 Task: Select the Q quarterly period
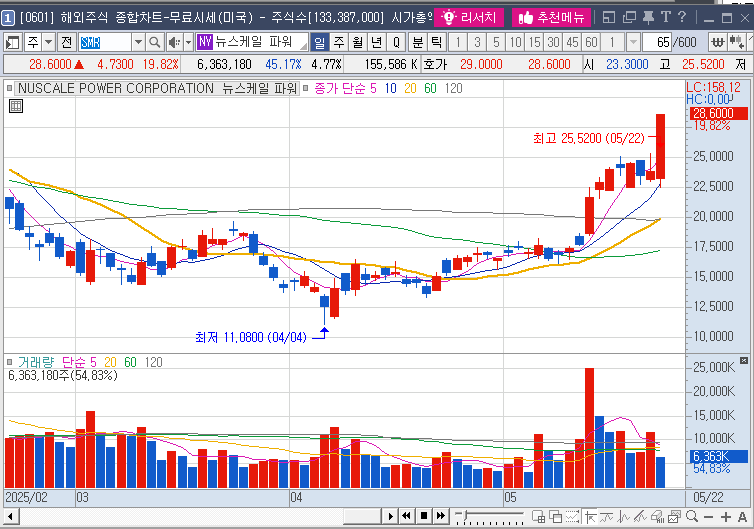396,42
